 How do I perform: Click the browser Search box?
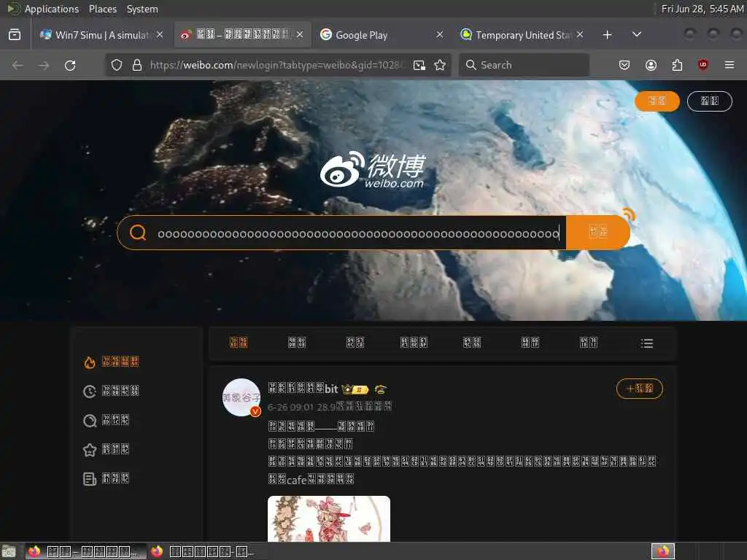[524, 65]
